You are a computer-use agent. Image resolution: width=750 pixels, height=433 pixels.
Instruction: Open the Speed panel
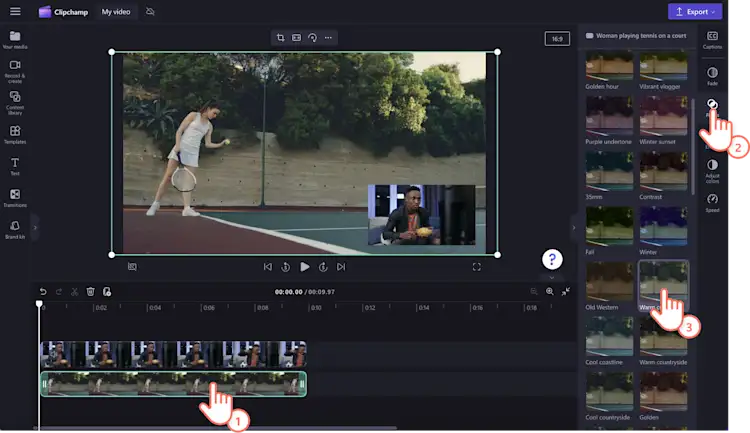[x=712, y=202]
